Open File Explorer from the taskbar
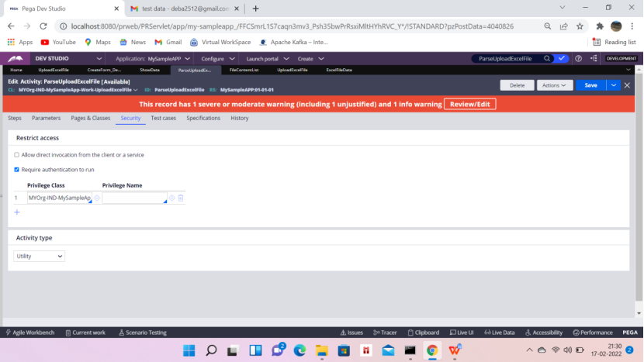This screenshot has height=362, width=644. click(321, 350)
